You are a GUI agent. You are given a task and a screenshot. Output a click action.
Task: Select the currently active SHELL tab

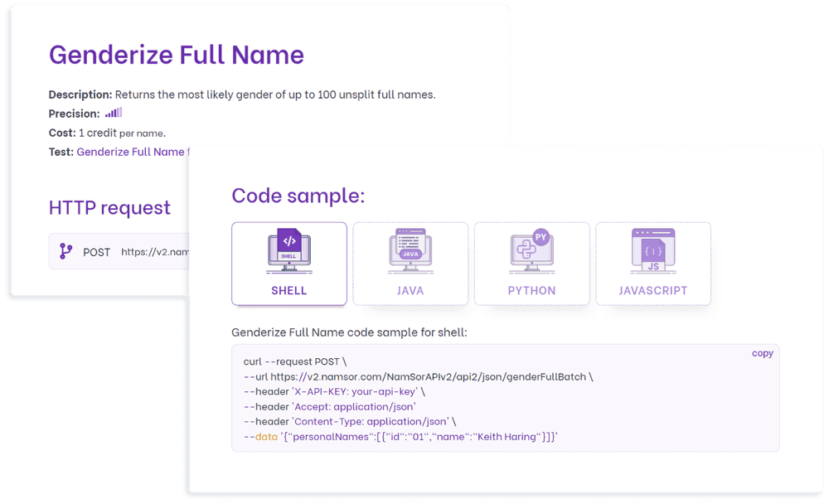288,264
